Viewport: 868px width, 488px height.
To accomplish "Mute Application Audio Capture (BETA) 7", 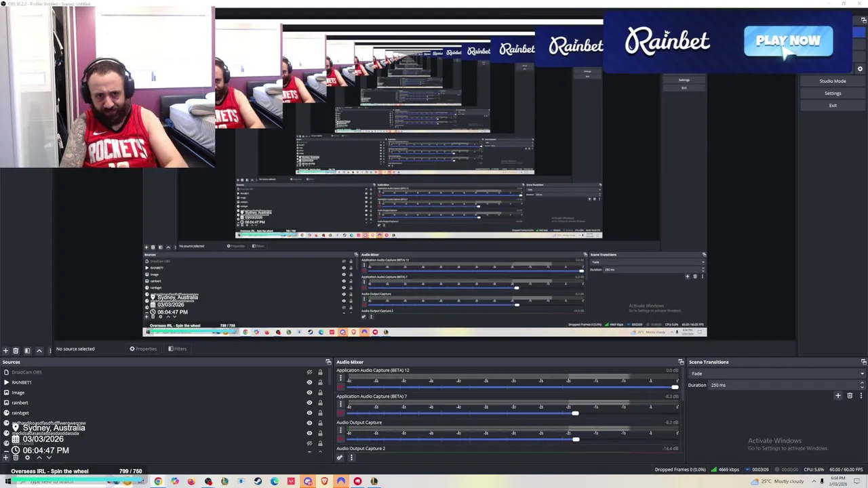I will pyautogui.click(x=340, y=413).
